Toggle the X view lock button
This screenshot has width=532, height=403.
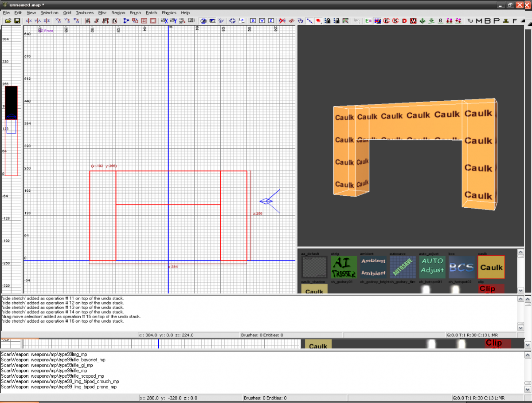pyautogui.click(x=253, y=21)
